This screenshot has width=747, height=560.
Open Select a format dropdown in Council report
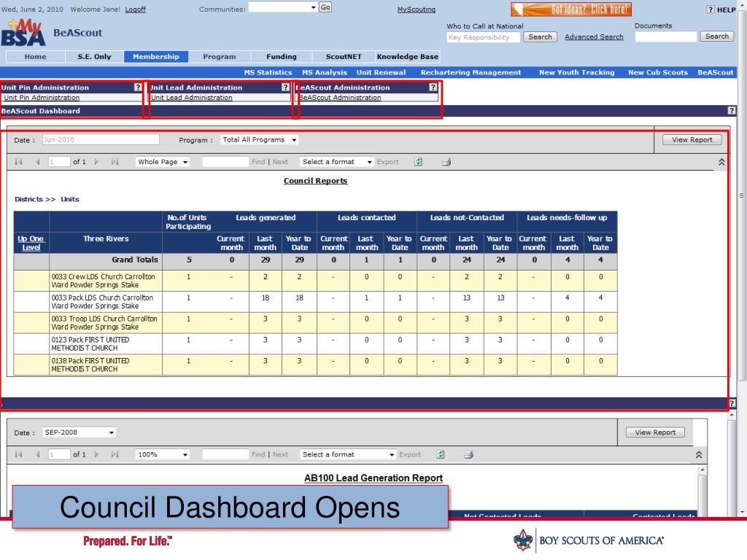337,162
